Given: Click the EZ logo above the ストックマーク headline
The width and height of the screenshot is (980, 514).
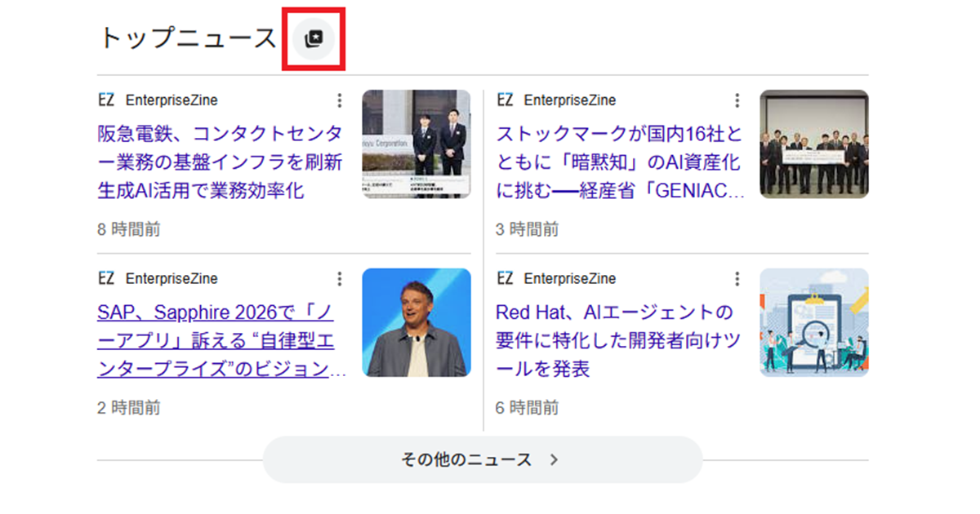Looking at the screenshot, I should pyautogui.click(x=505, y=100).
